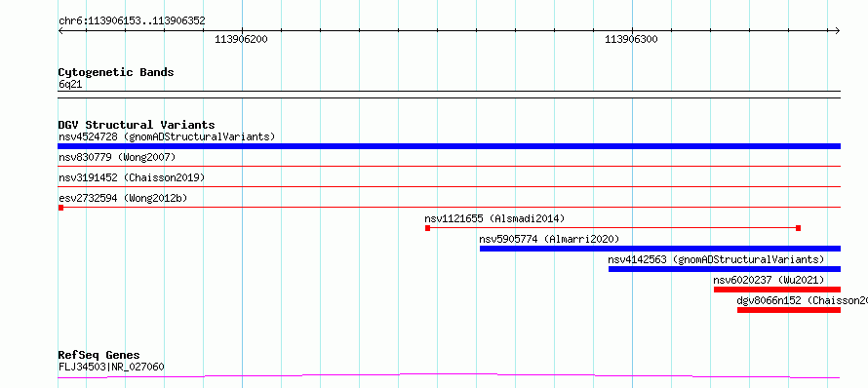868x388 pixels.
Task: Click the 113906300 ruler tick label
Action: pyautogui.click(x=632, y=39)
